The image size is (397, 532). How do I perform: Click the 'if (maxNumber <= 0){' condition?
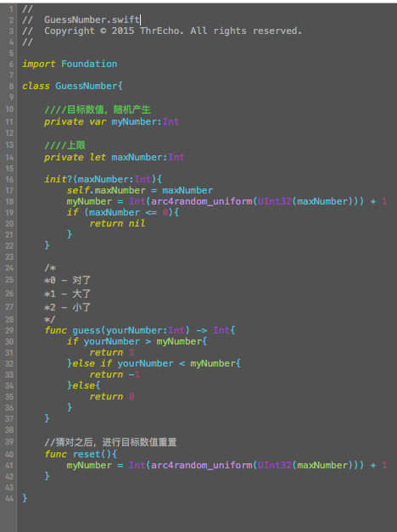[123, 212]
